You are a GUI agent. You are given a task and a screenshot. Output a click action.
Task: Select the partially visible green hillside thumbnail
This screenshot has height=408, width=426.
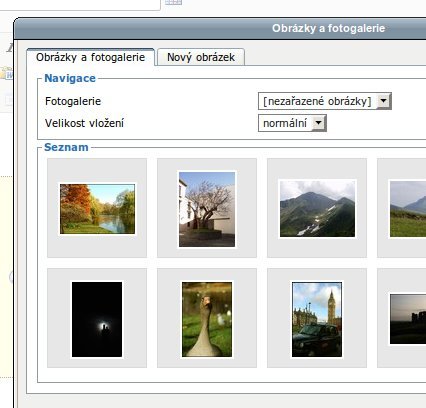(x=408, y=209)
